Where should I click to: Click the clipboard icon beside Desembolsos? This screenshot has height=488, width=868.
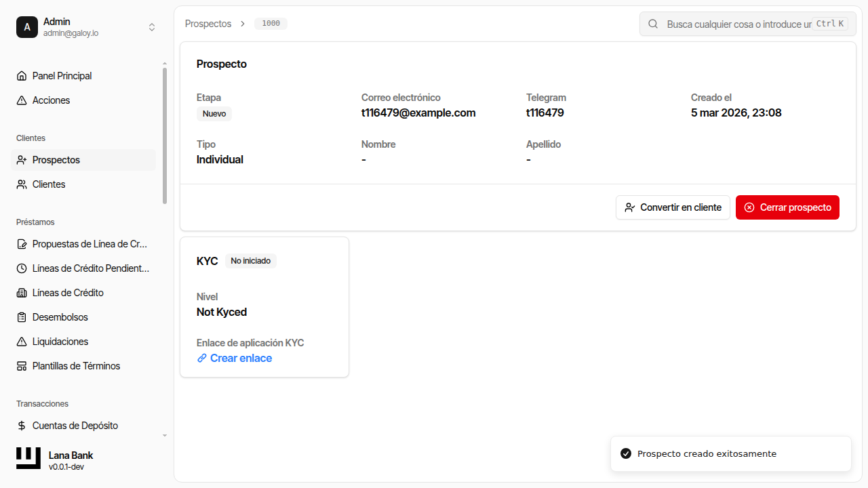coord(22,317)
